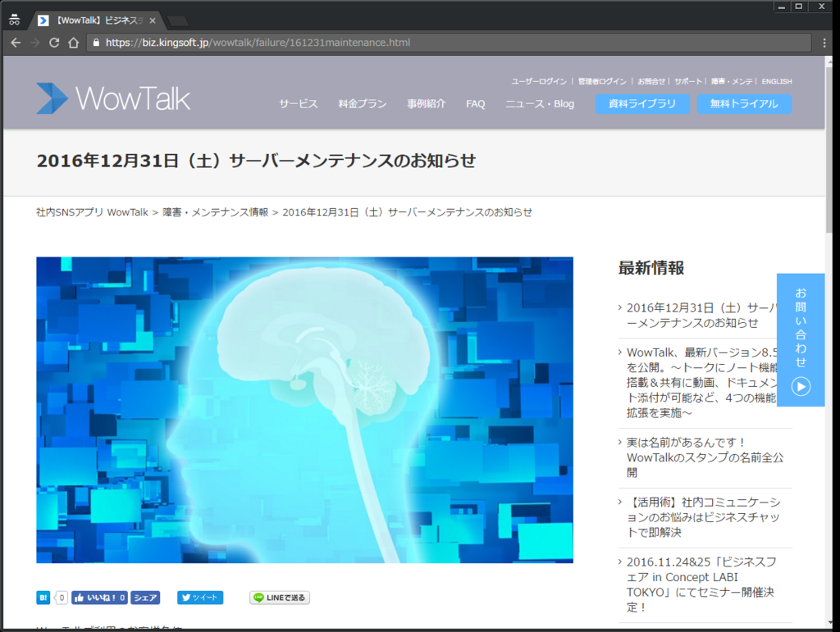Click the page vertical scrollbar thumb

[x=829, y=150]
